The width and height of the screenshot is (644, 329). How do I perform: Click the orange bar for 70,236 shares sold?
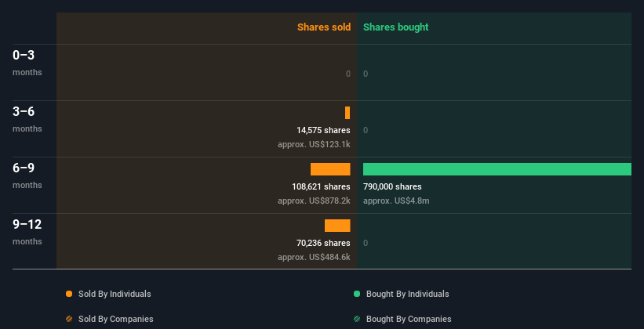point(337,226)
